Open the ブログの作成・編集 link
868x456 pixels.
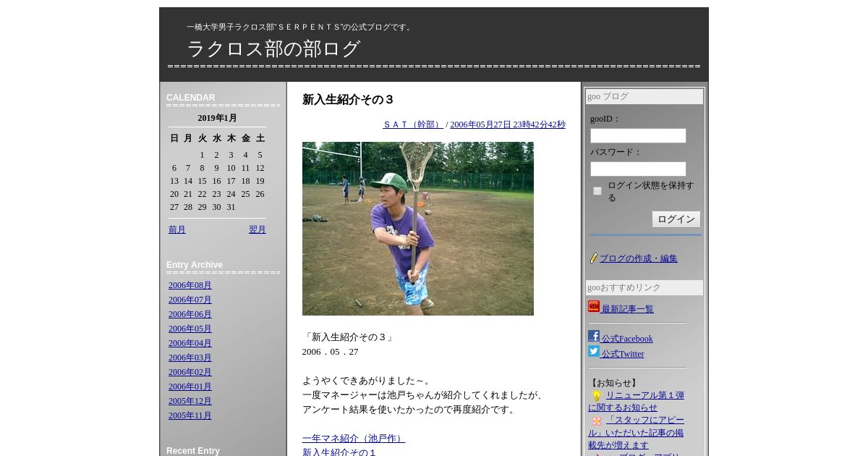(639, 258)
